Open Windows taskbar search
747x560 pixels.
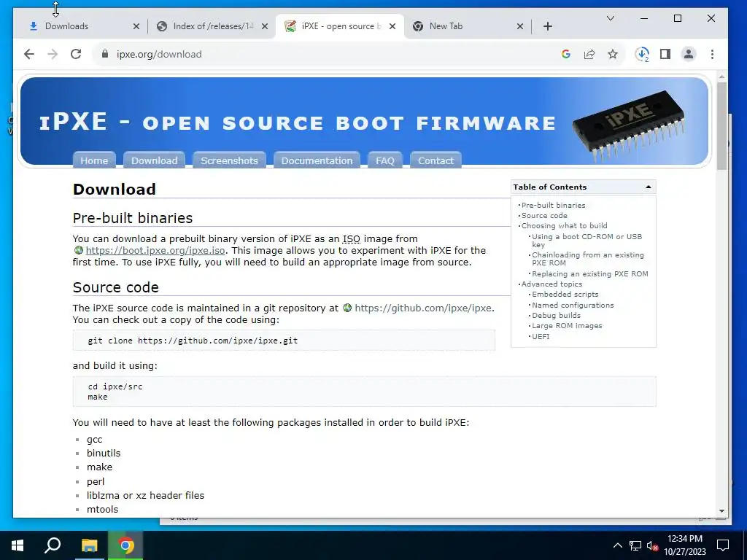(x=53, y=545)
